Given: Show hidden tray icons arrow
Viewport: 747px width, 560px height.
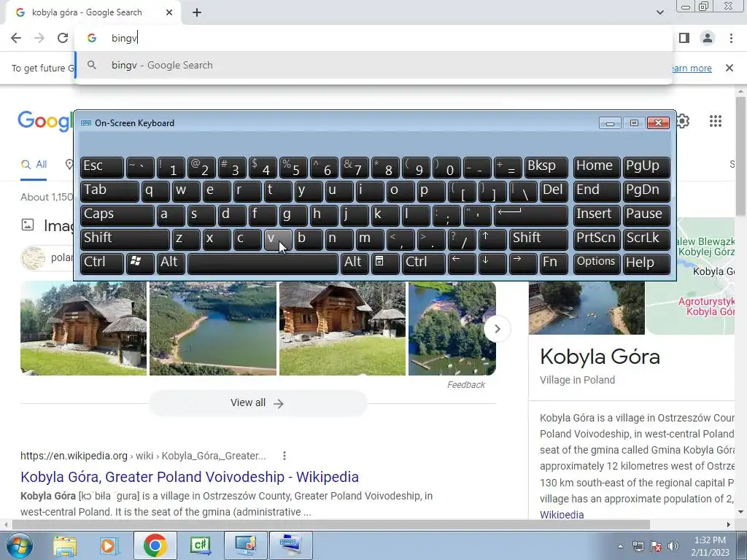Looking at the screenshot, I should (620, 547).
